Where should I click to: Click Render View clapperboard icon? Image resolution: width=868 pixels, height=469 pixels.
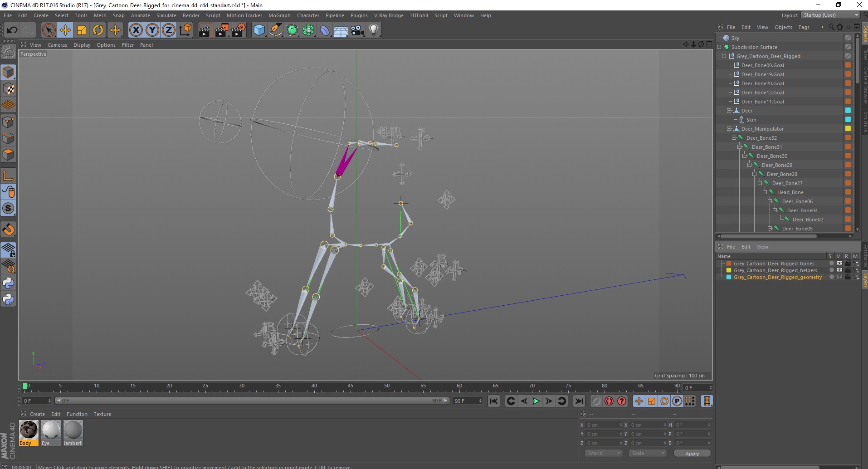pyautogui.click(x=205, y=30)
